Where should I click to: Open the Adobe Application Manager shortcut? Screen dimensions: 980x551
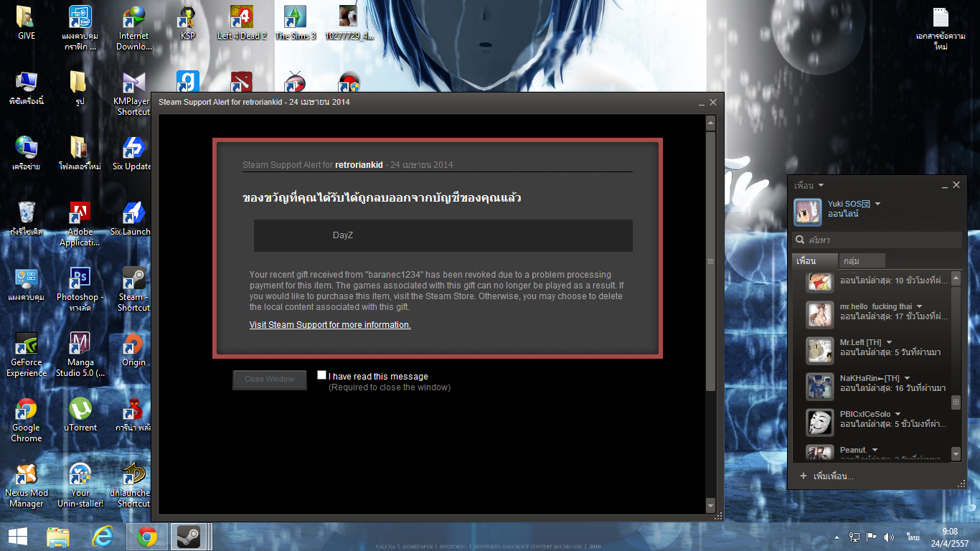click(x=80, y=224)
